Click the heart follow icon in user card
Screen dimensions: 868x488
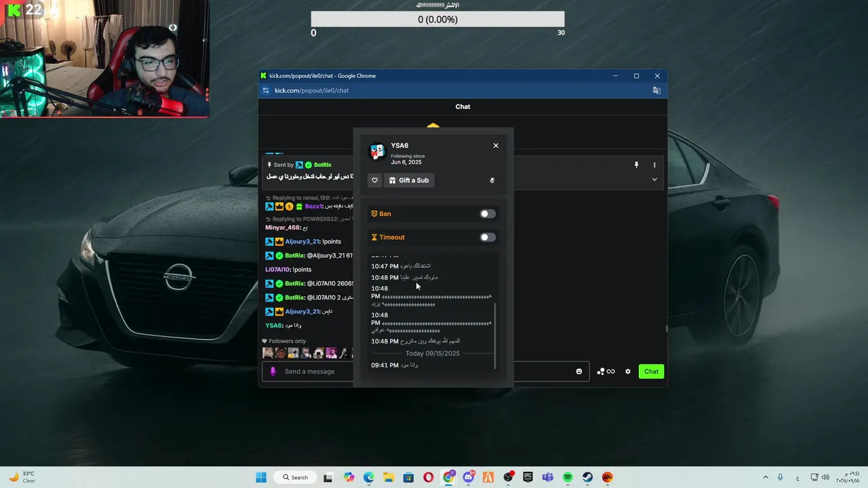374,180
